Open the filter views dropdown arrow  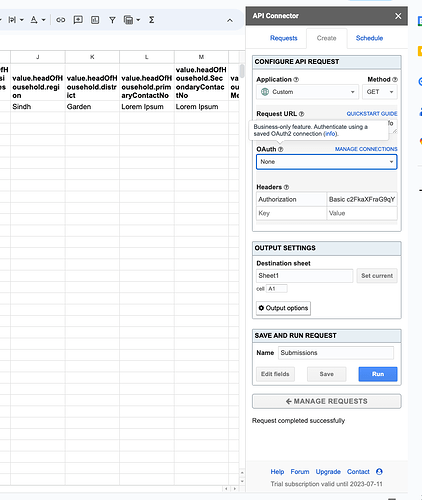click(x=138, y=20)
